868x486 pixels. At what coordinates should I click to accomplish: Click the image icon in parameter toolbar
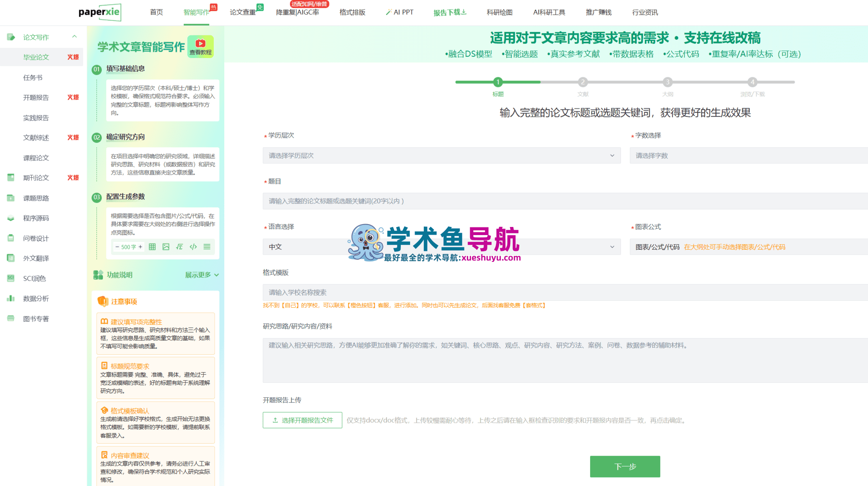pos(166,247)
